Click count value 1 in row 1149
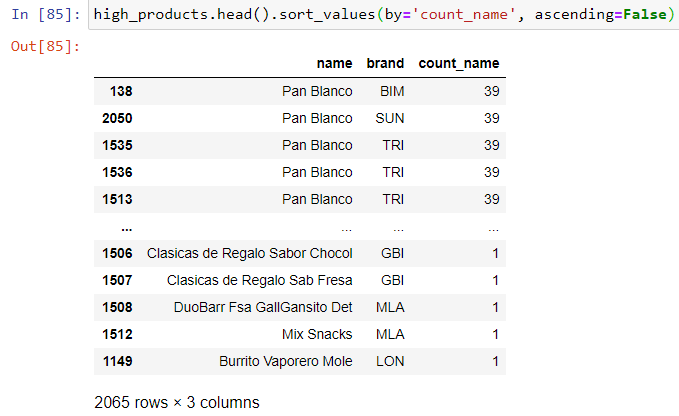 pyautogui.click(x=495, y=361)
